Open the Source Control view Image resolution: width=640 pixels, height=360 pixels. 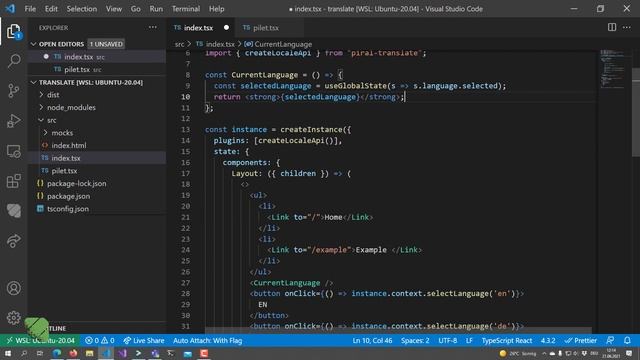coord(13,91)
